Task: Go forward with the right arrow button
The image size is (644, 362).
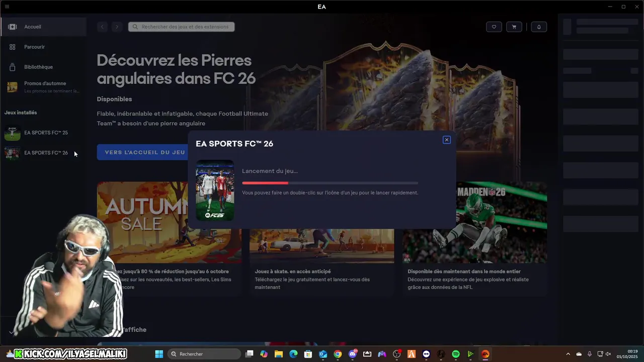Action: point(117,27)
